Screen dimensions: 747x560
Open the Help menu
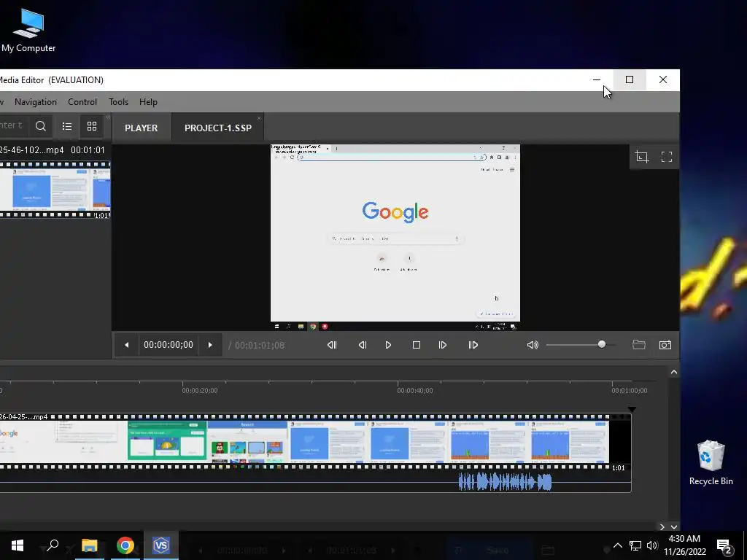point(148,102)
